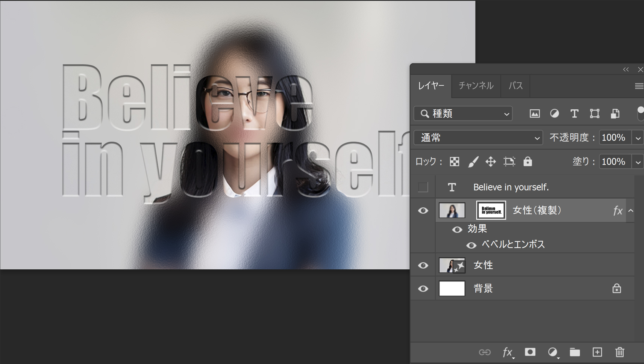
Task: Open the 不透明度 opacity slider dropdown
Action: click(x=638, y=138)
